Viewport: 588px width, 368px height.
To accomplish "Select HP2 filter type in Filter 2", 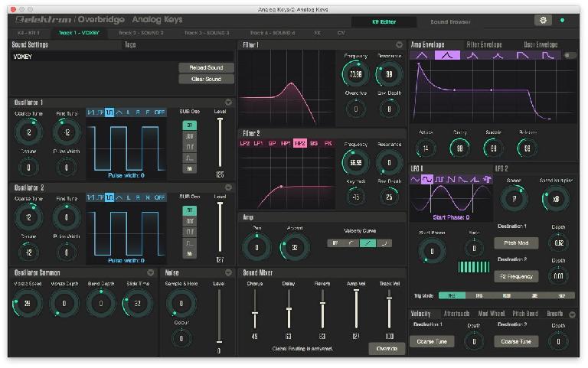I will 299,143.
